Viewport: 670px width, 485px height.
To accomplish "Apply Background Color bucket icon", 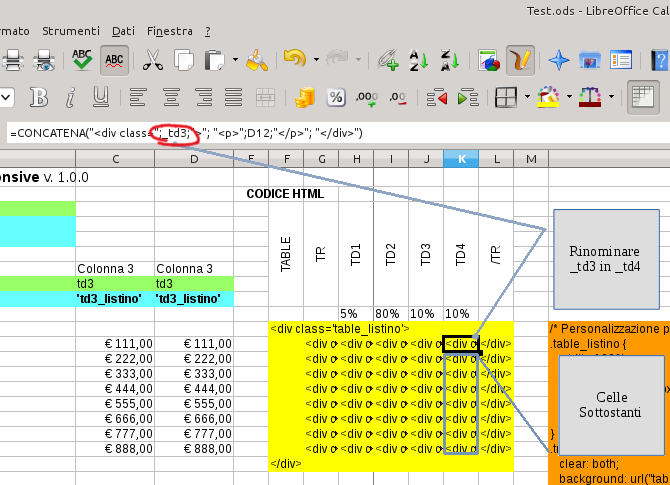I will [548, 97].
